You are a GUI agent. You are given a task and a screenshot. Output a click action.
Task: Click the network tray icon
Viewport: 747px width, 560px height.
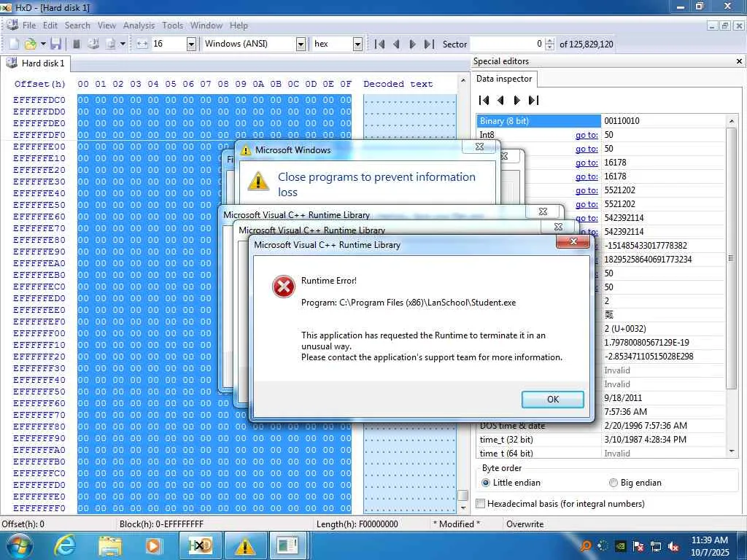[656, 547]
